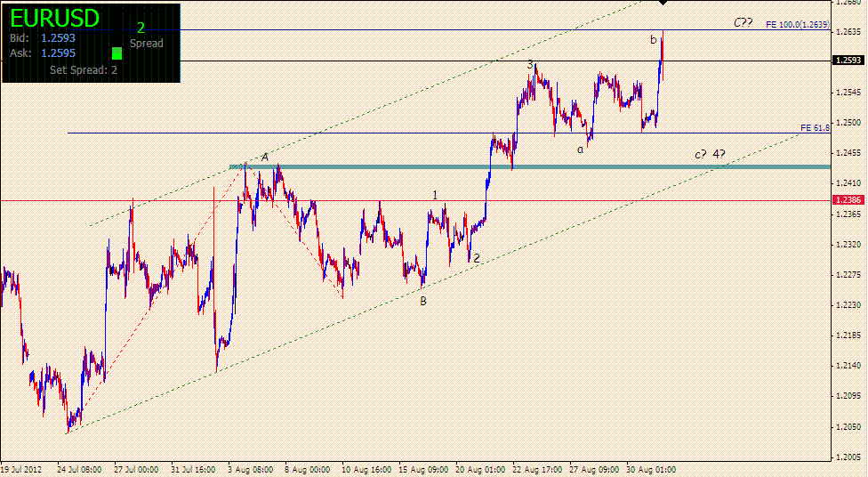This screenshot has width=868, height=477.
Task: Click the lowercase 'b' wave label near top
Action: [653, 39]
